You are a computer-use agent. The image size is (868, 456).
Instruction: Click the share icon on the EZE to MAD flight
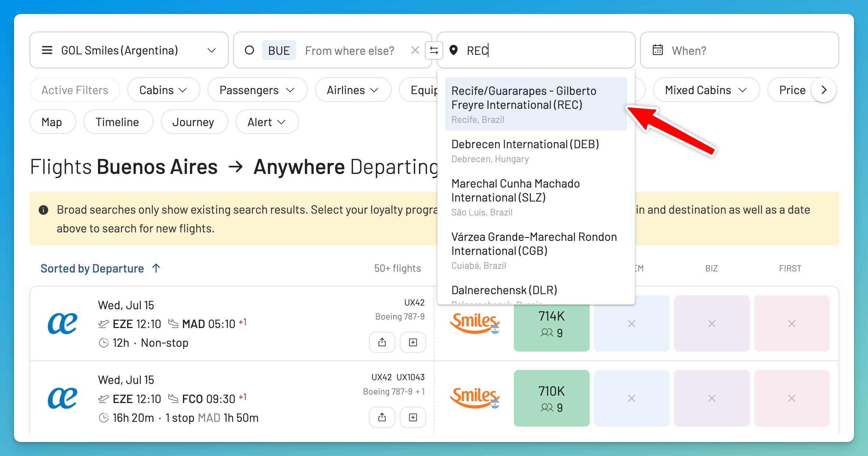pyautogui.click(x=382, y=342)
